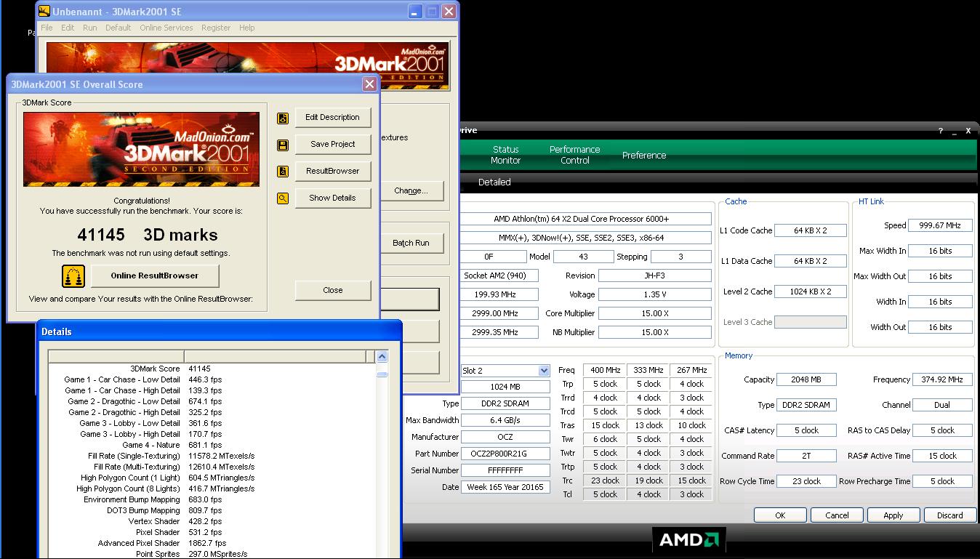Click the Level 2 Cache value field
The width and height of the screenshot is (980, 559).
[x=810, y=291]
